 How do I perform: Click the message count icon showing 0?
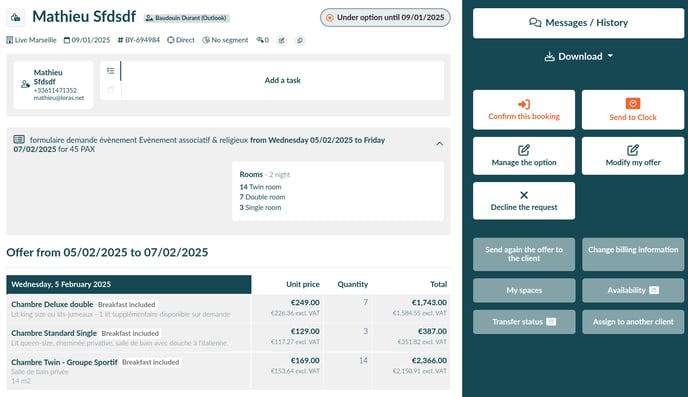[x=262, y=40]
